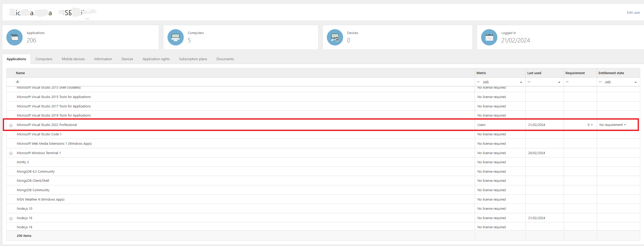Screen dimensions: 644x246
Task: Select Visual Studio 2017 Tools for Applications
Action: (54, 106)
